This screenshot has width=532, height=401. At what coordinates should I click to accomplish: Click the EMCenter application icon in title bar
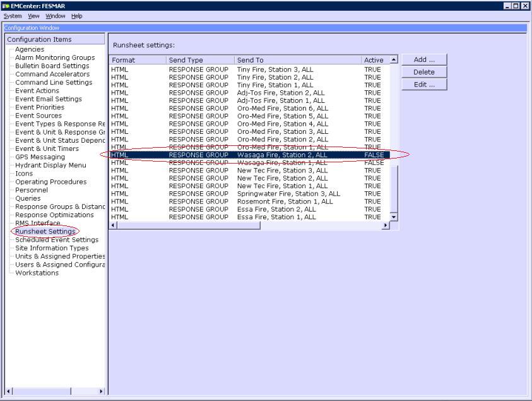click(x=6, y=6)
